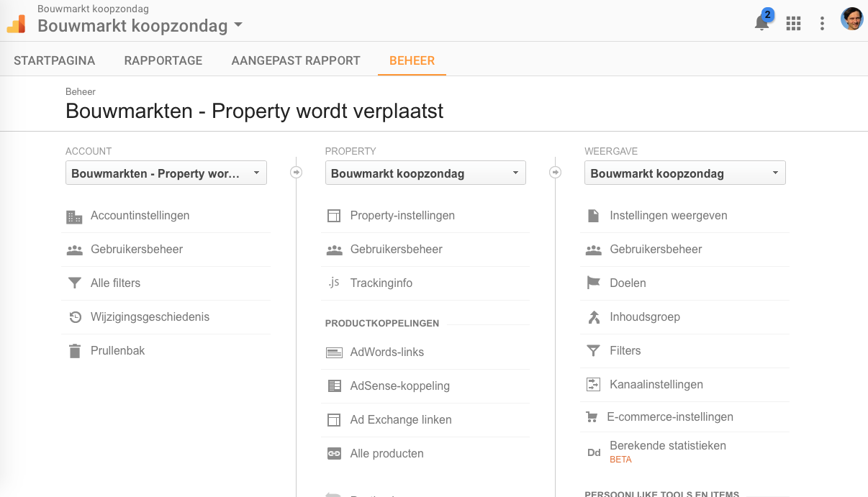Click the Alle filters funnel icon
The height and width of the screenshot is (497, 868).
pyautogui.click(x=74, y=283)
